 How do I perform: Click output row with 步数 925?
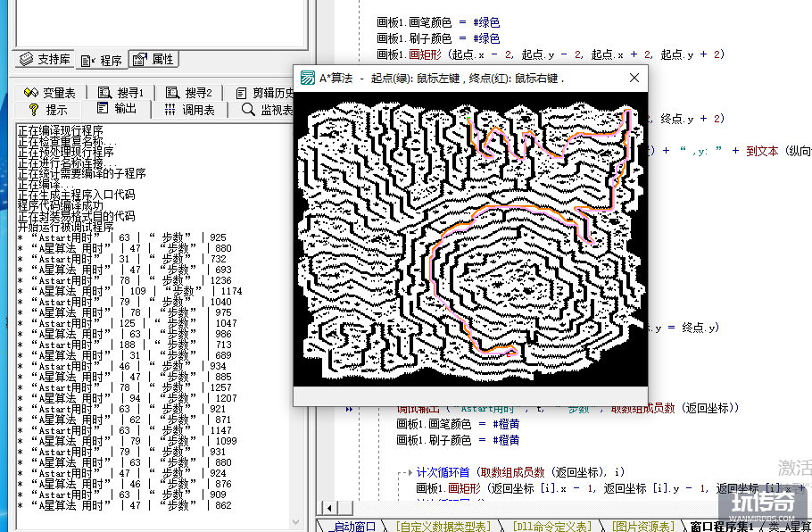click(122, 237)
